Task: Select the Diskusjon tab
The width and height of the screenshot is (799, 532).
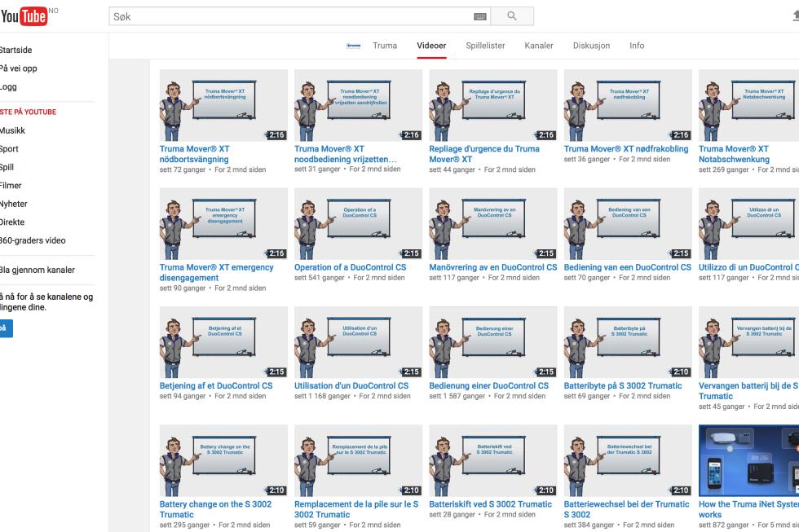Action: coord(591,46)
